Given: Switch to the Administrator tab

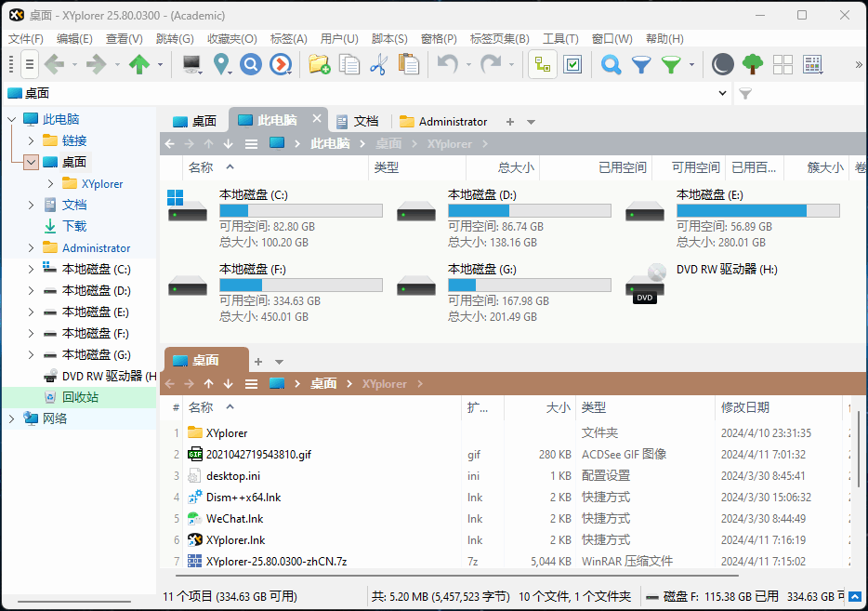Looking at the screenshot, I should click(443, 121).
